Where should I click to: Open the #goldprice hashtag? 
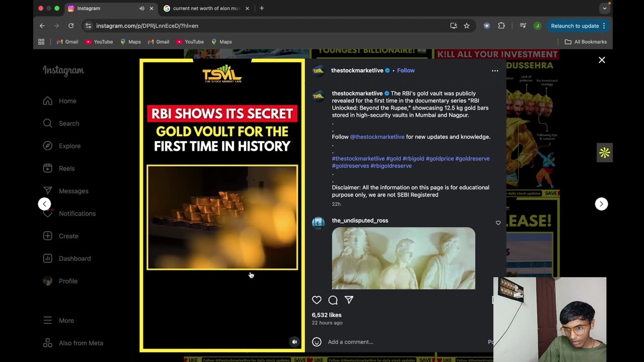(440, 158)
